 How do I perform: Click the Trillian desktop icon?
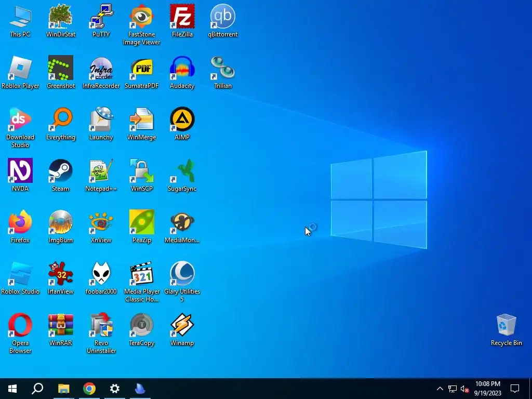coord(222,72)
